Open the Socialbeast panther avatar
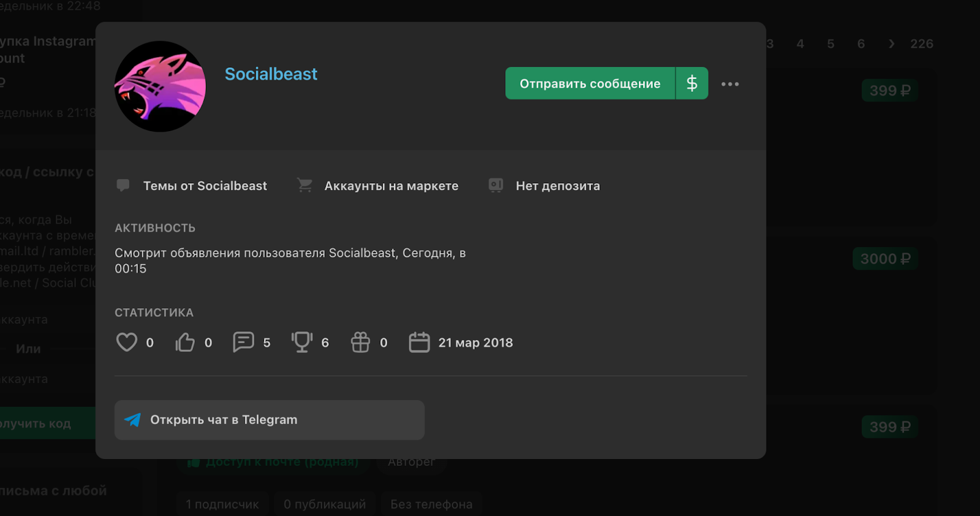Screen dimensions: 980x516 pyautogui.click(x=160, y=86)
